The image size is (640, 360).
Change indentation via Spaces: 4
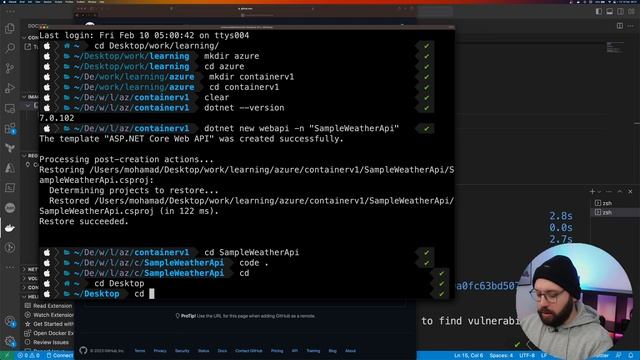[501, 356]
